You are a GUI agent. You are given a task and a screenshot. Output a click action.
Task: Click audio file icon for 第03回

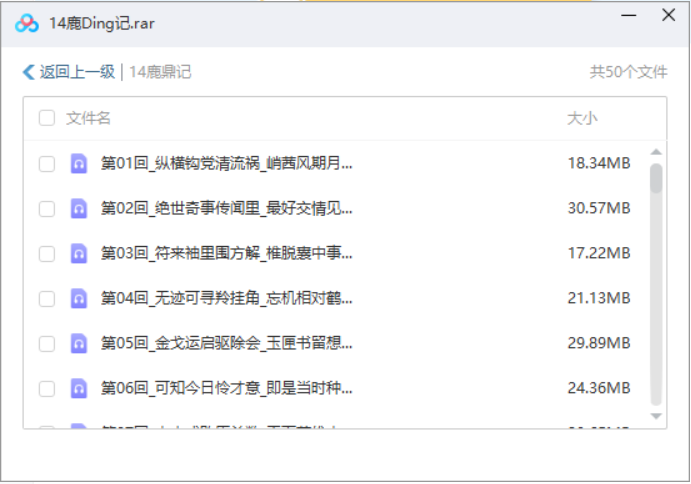[79, 254]
